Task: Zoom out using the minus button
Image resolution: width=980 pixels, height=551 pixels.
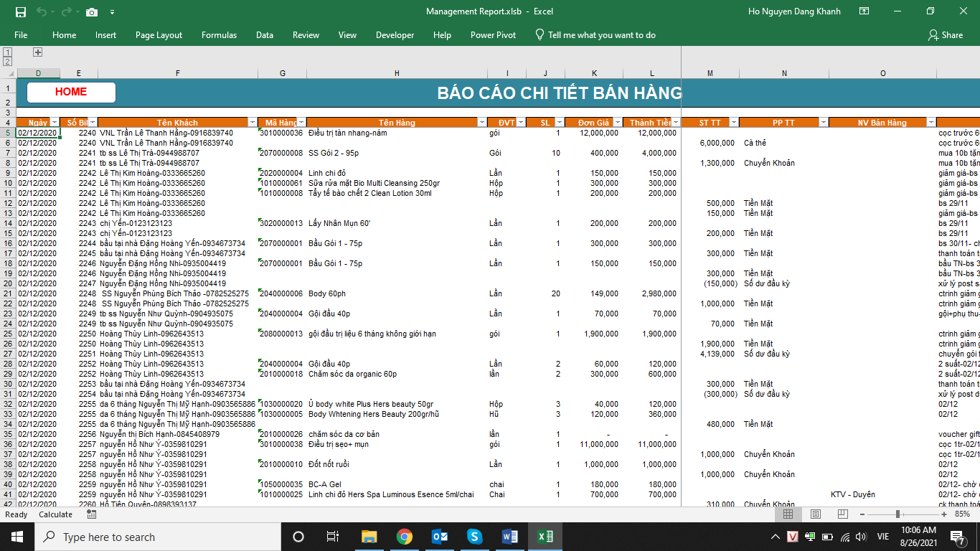Action: pos(861,514)
